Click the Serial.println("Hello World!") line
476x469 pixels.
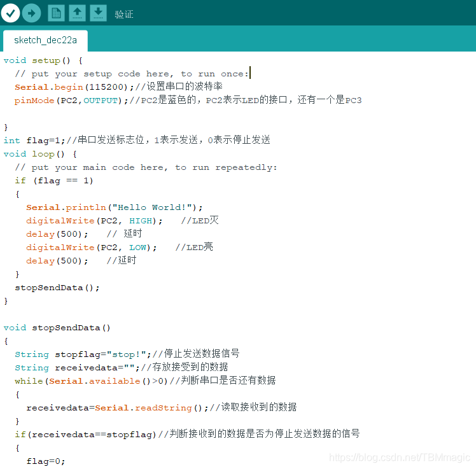click(x=114, y=207)
